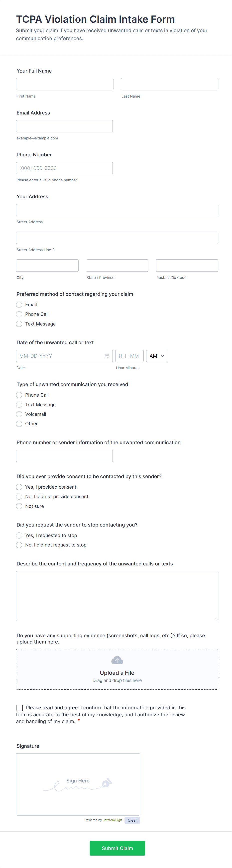Click the hour and minutes time field

point(129,356)
